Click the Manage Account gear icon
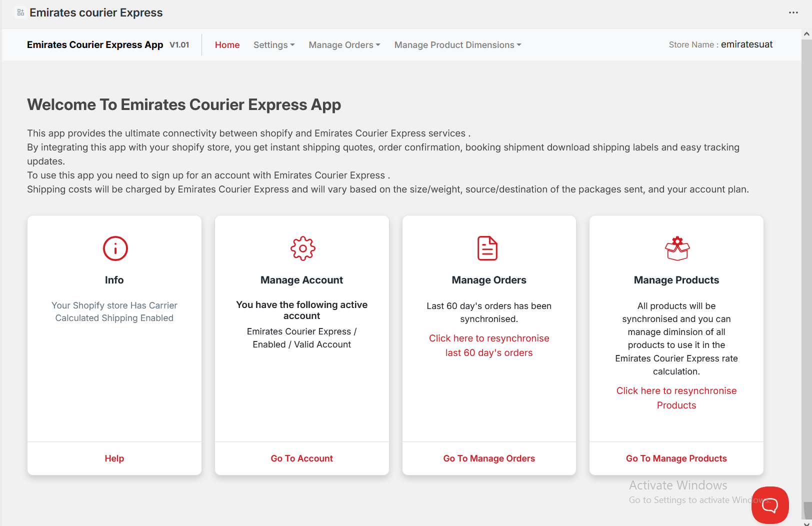This screenshot has width=812, height=526. [302, 248]
